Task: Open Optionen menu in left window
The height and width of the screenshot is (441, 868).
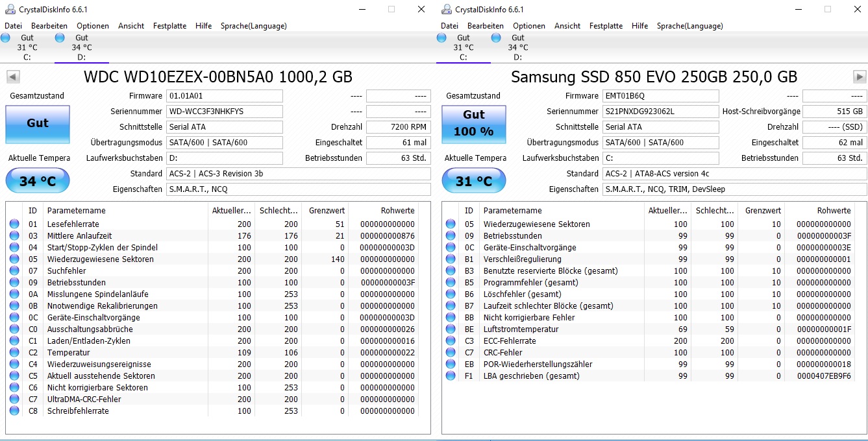Action: 93,26
